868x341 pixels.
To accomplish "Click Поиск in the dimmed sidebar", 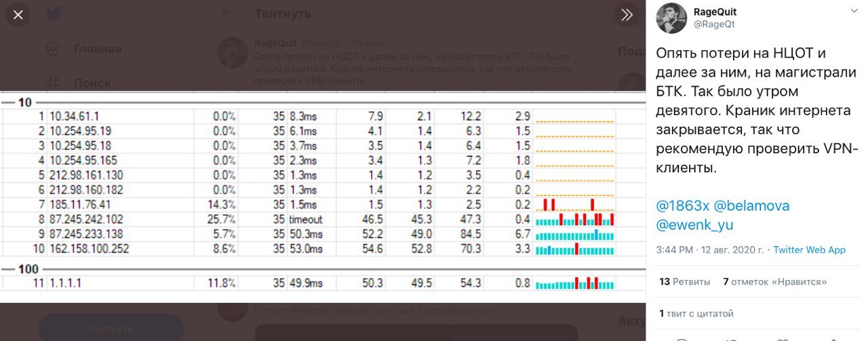I will tap(93, 83).
